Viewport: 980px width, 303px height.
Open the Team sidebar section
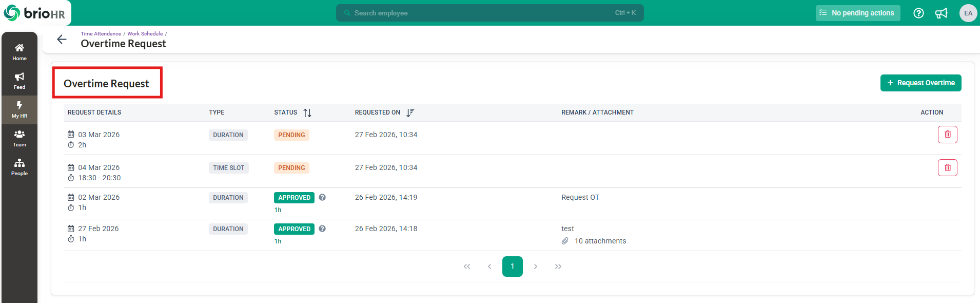pyautogui.click(x=19, y=138)
